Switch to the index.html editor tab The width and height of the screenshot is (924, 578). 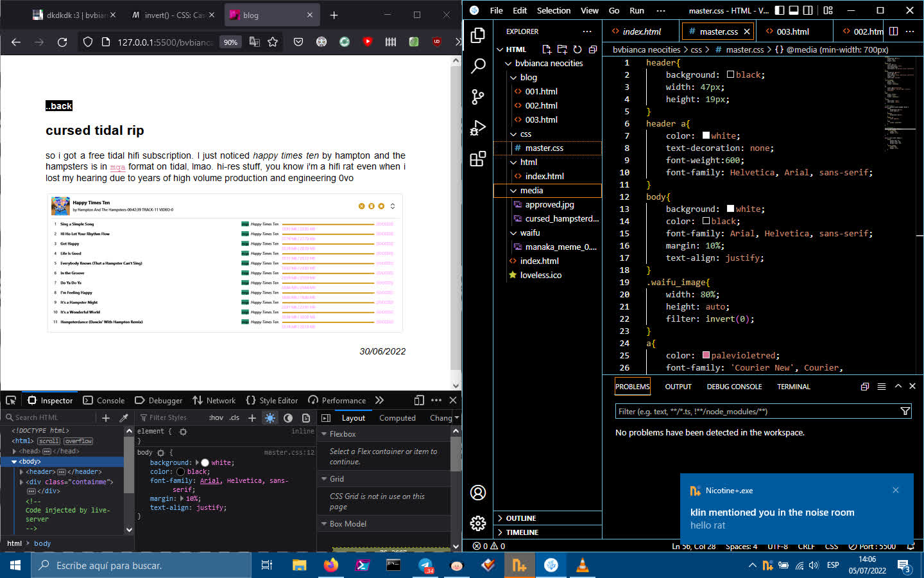click(x=642, y=31)
